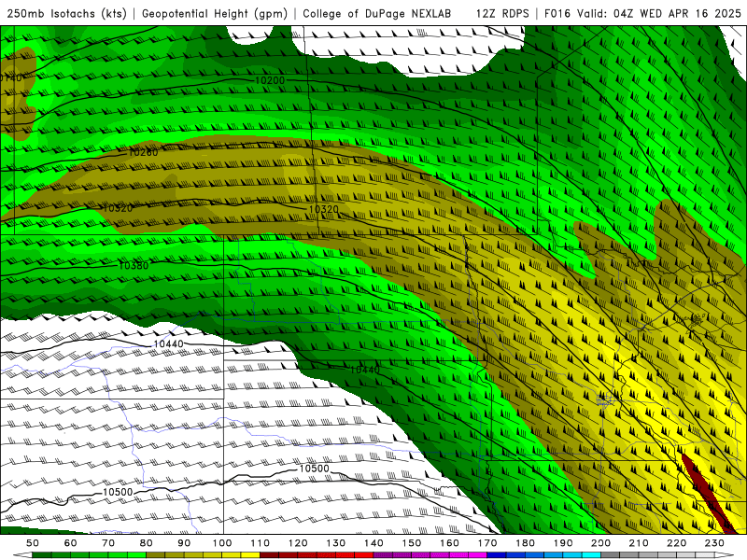
Task: Click the olive swatch starting at 80 kts
Action: click(155, 555)
